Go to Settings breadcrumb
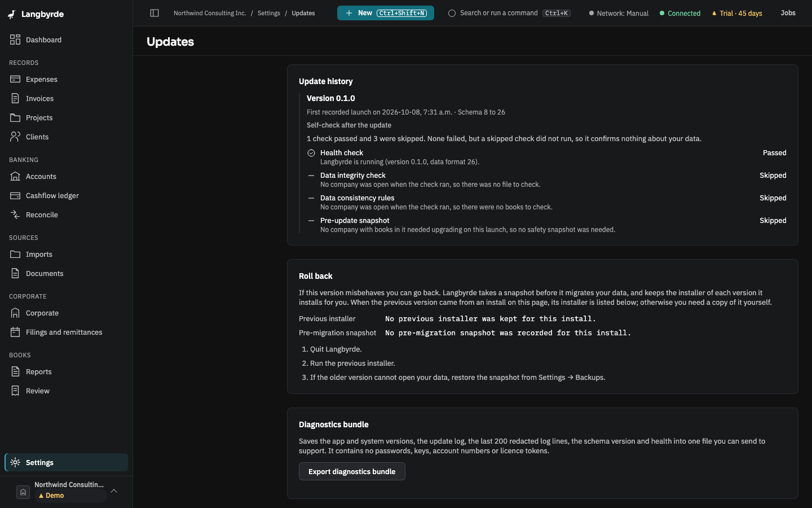The width and height of the screenshot is (812, 508). [x=269, y=13]
